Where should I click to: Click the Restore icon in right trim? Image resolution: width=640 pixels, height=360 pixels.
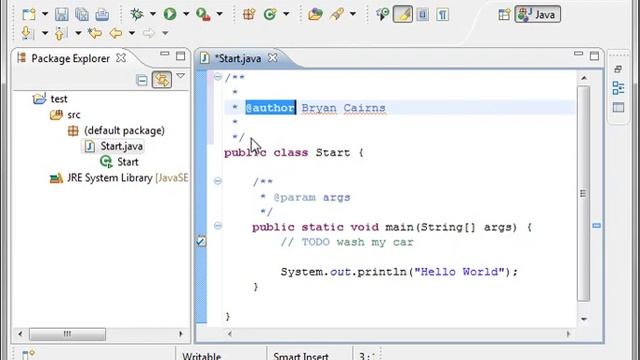[618, 69]
